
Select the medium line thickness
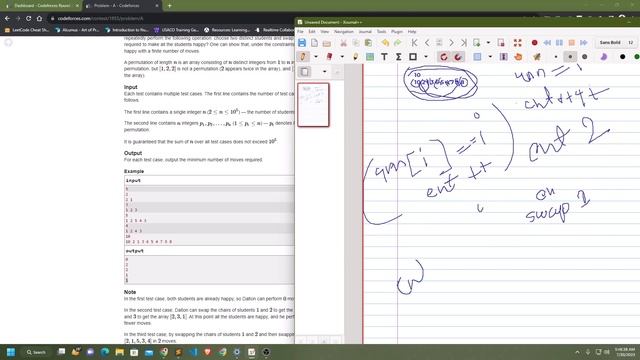(570, 57)
